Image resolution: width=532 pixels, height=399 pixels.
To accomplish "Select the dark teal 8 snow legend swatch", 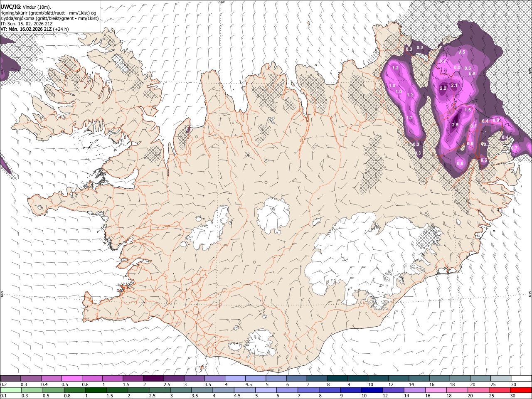I will click(x=337, y=379).
